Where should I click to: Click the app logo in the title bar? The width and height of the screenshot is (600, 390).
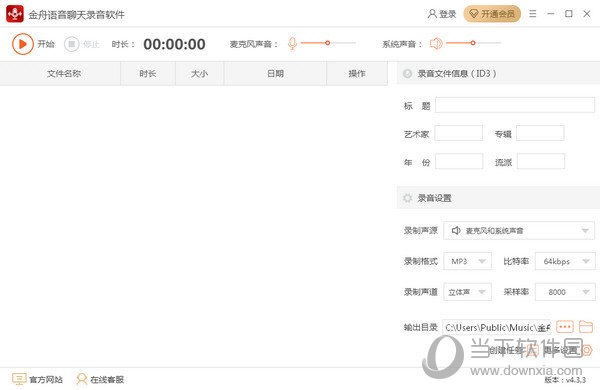tap(15, 14)
